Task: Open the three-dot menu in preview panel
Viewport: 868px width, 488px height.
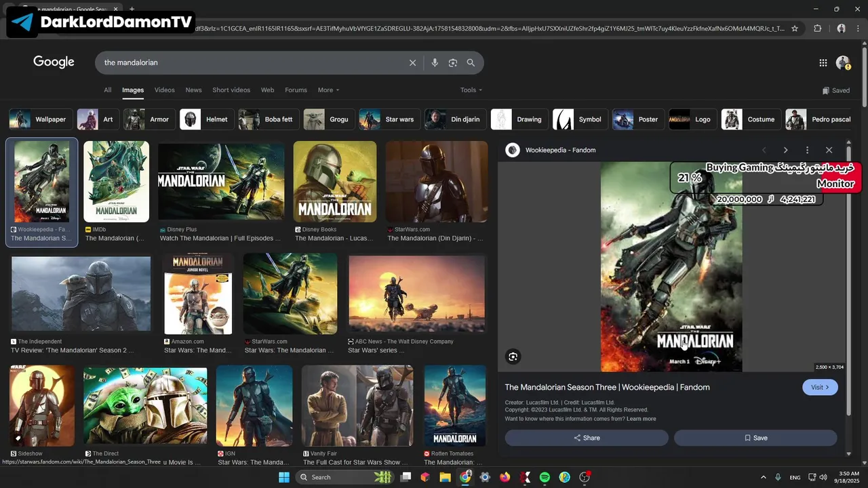Action: coord(807,150)
